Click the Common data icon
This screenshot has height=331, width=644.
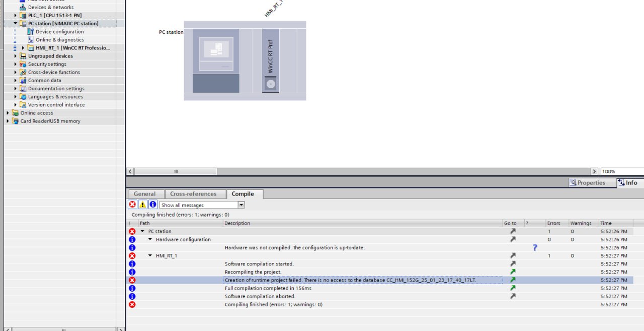click(x=23, y=80)
